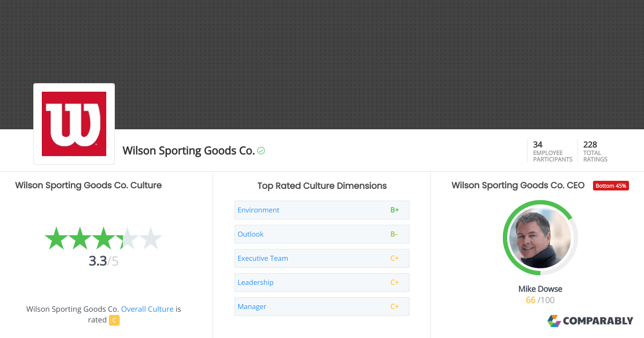The width and height of the screenshot is (644, 338).
Task: Click the B+ grade for Environment
Action: 394,210
